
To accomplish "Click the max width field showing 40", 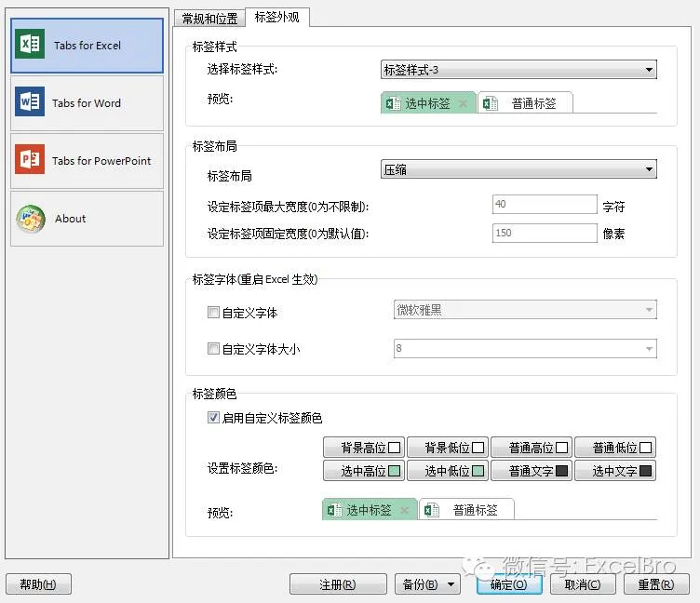I will click(x=545, y=205).
